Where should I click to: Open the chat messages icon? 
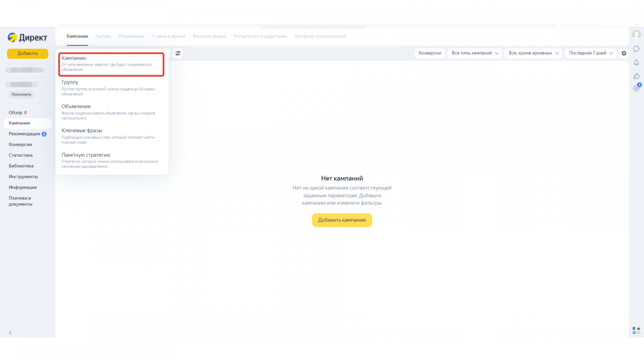[x=636, y=49]
